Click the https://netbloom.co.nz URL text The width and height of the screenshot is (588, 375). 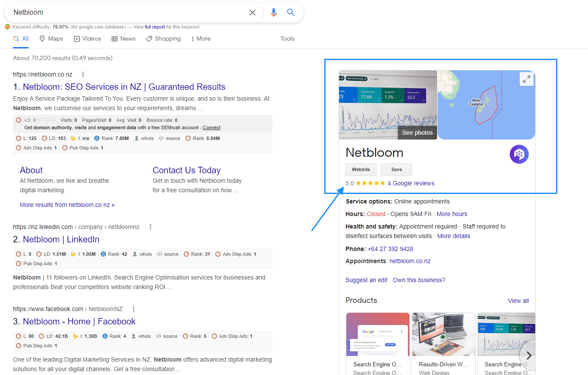coord(43,74)
